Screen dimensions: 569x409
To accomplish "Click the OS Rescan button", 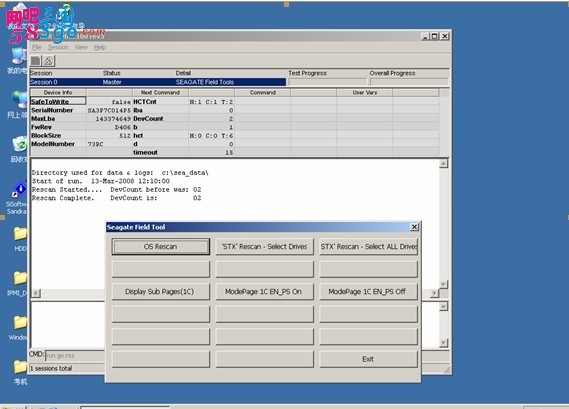I will 161,246.
